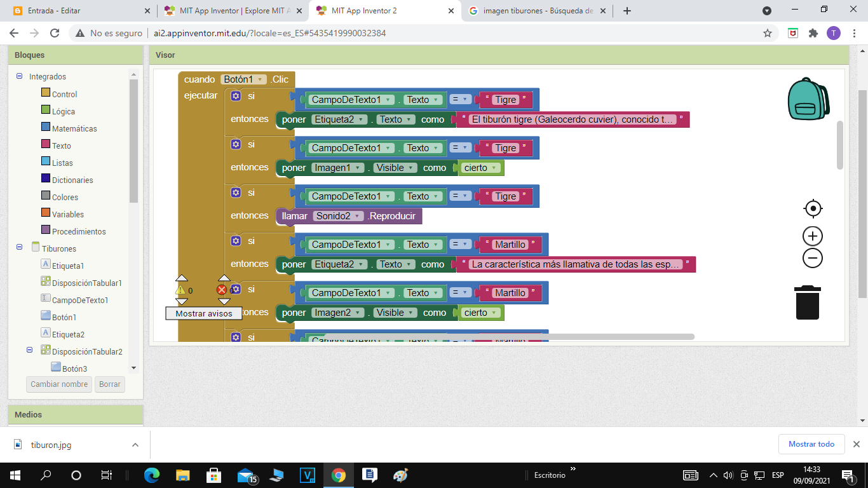Click the red error X icon
This screenshot has height=488, width=868.
pos(222,290)
